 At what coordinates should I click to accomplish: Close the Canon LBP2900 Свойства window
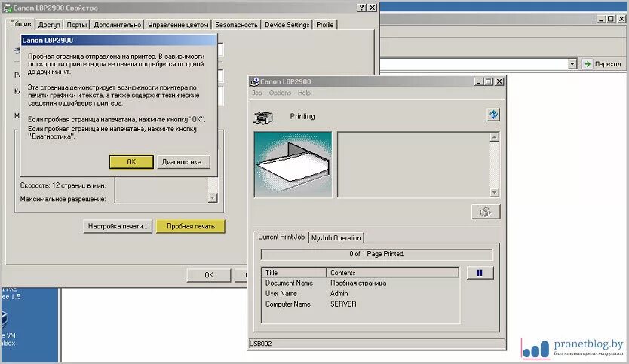pyautogui.click(x=373, y=8)
